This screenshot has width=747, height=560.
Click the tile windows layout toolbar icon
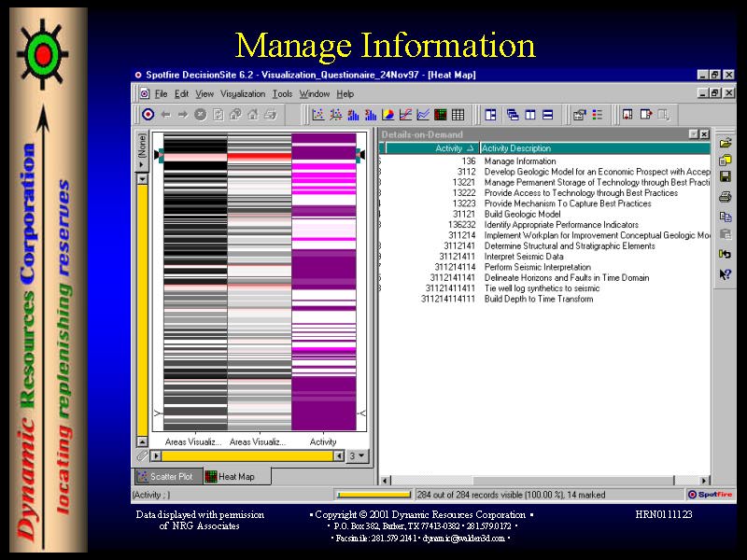490,115
